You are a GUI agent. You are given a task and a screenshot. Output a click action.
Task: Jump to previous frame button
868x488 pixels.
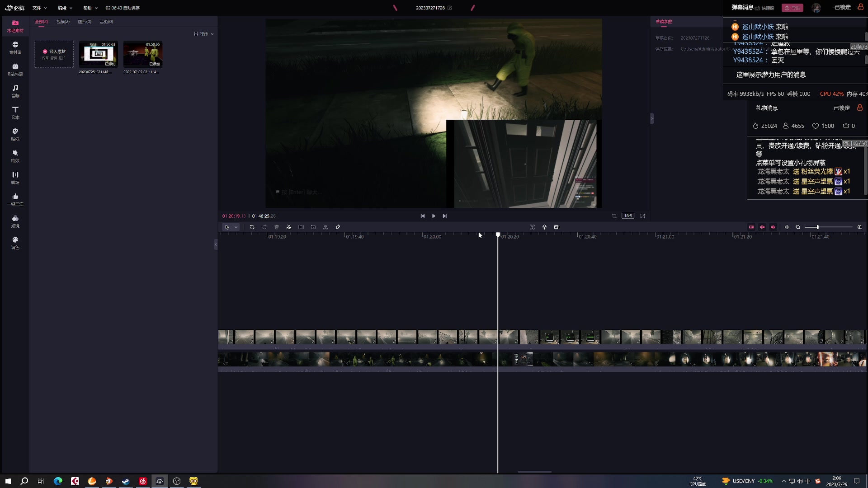pos(423,216)
